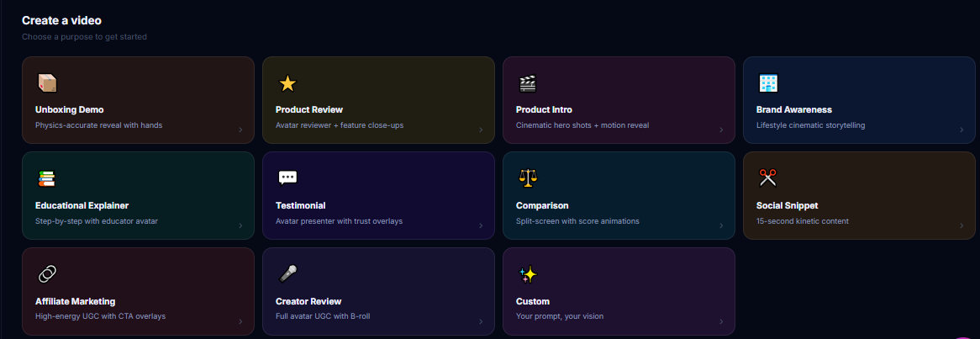
Task: Click the microphone icon on Creator Review
Action: (x=287, y=273)
